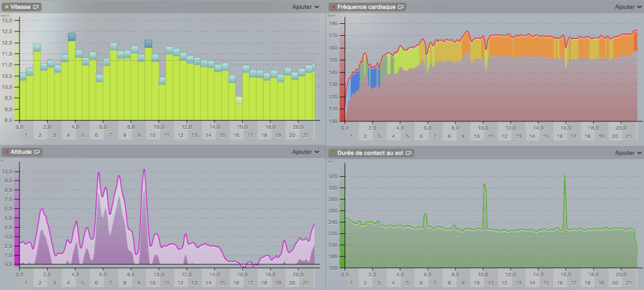Screen dimensions: 644x290
Task: Expand the Ajouter menu on the Altitude chart
Action: click(306, 152)
